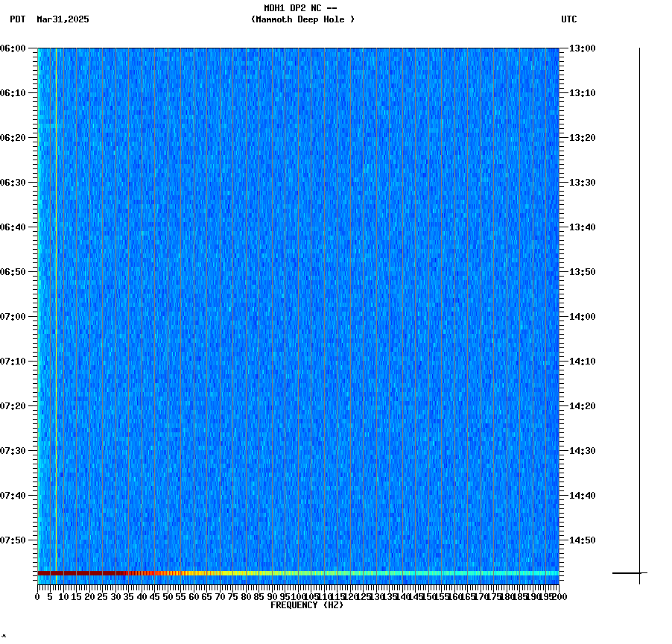672x644 pixels.
Task: Select the Mammoth Deep Hole subtitle
Action: [302, 20]
